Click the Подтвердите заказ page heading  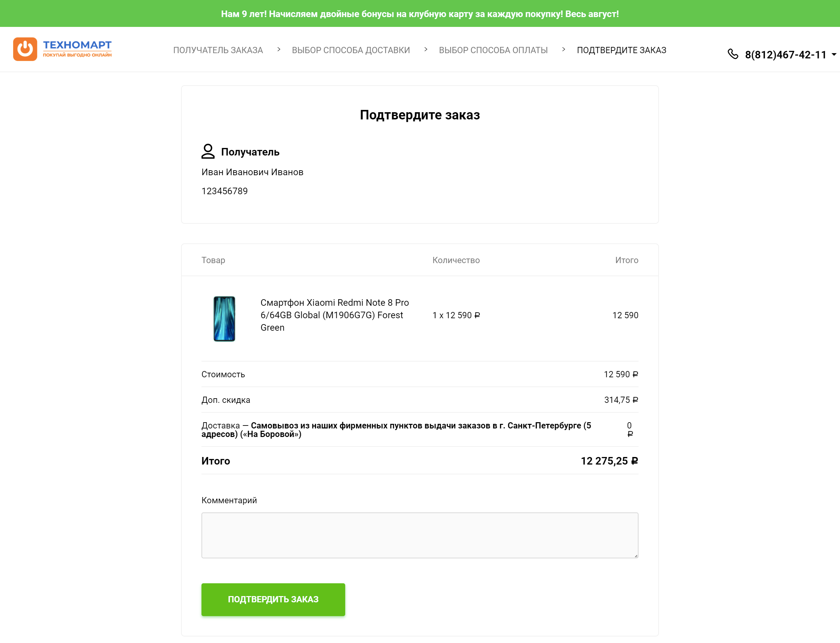click(420, 115)
